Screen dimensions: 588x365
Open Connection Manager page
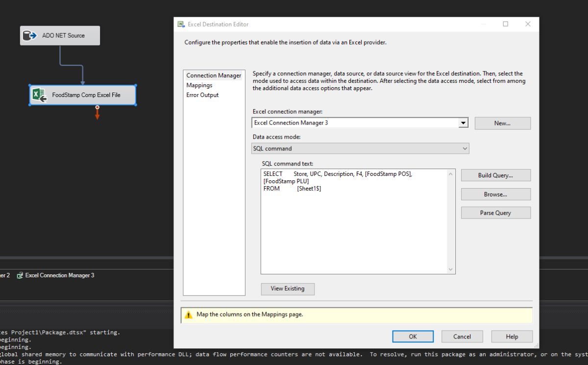[x=214, y=75]
